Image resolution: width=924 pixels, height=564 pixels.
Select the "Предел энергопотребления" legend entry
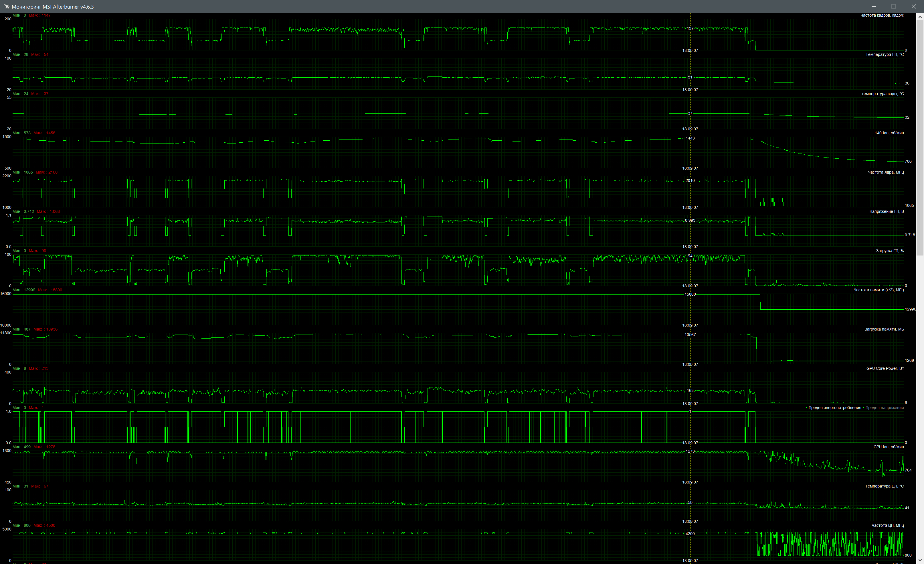click(x=834, y=408)
